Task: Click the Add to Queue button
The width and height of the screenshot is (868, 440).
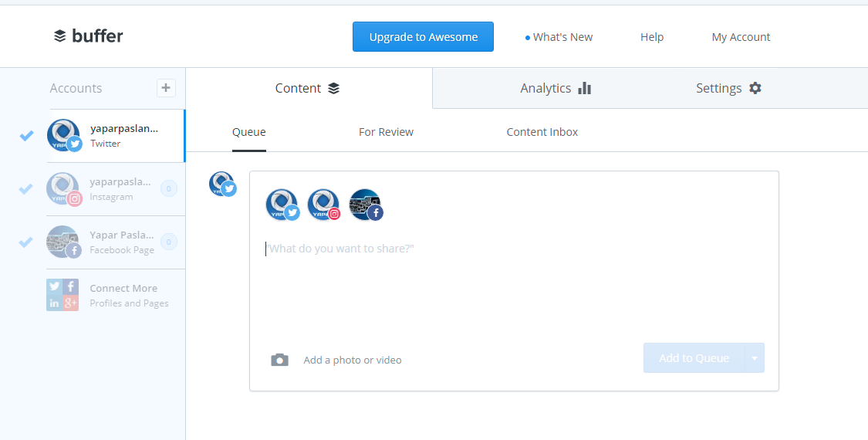Action: 694,358
